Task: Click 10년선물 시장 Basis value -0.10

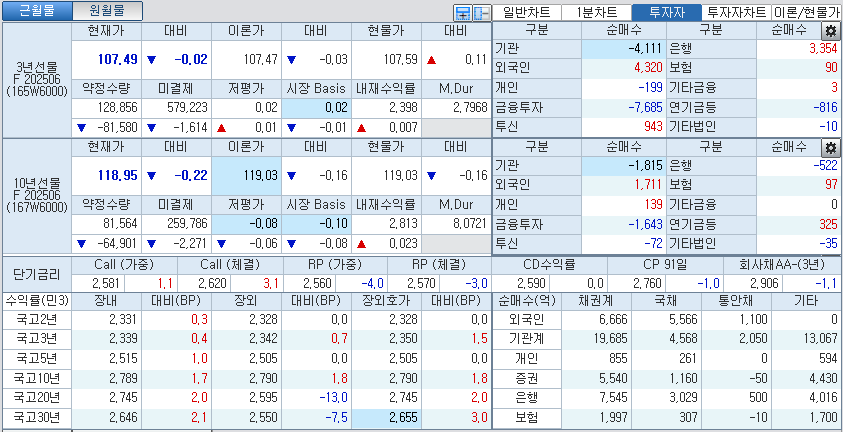Action: [334, 224]
